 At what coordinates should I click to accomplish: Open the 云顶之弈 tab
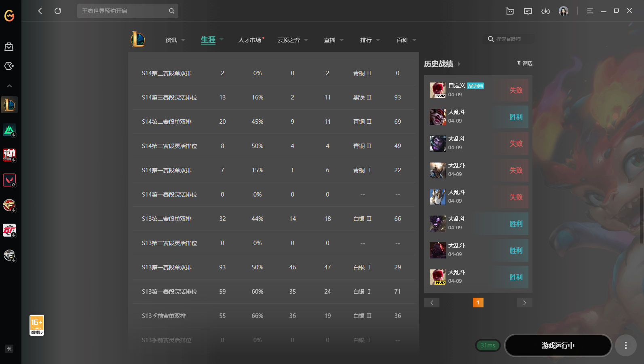coord(289,40)
